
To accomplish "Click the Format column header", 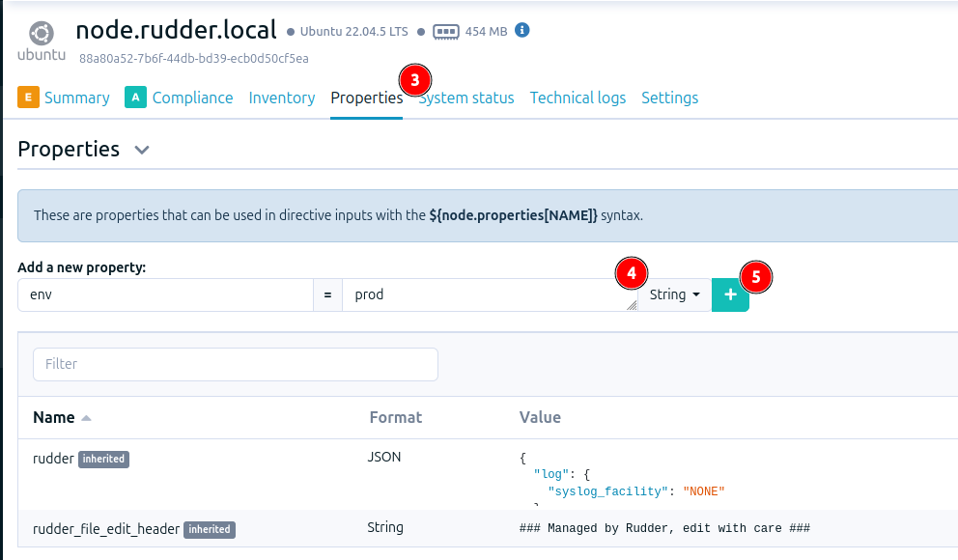I will [x=395, y=418].
